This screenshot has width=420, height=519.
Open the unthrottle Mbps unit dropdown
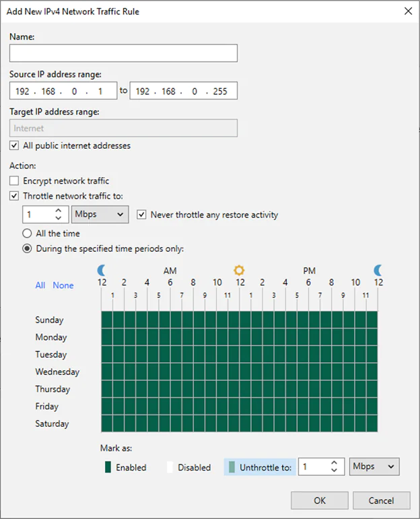coord(374,467)
